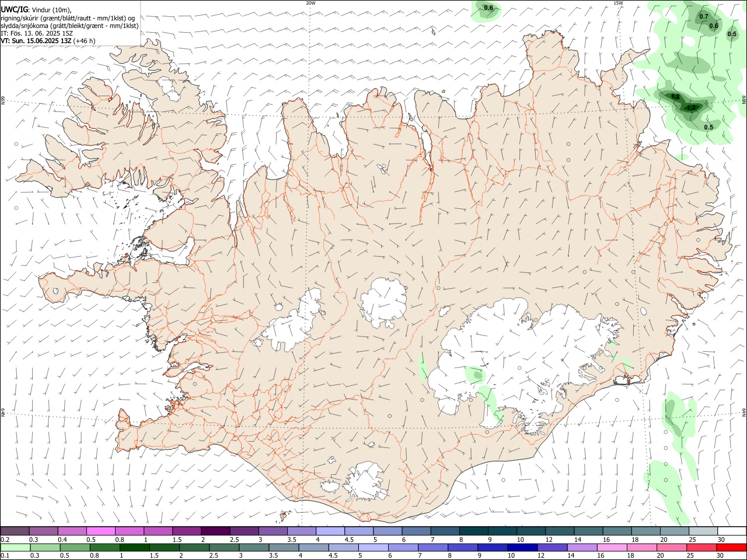Click the '0.1' label in the lower legend row
This screenshot has height=560, width=747.
click(x=5, y=556)
